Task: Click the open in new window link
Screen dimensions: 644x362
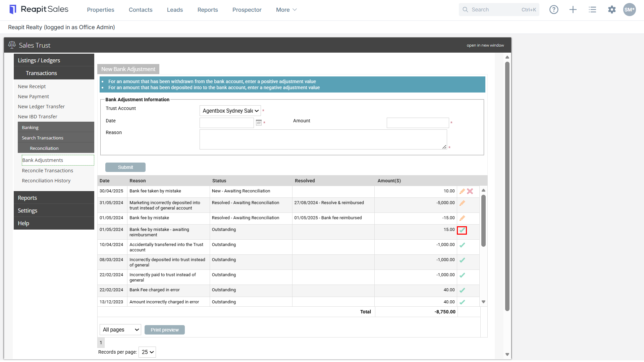Action: tap(485, 45)
